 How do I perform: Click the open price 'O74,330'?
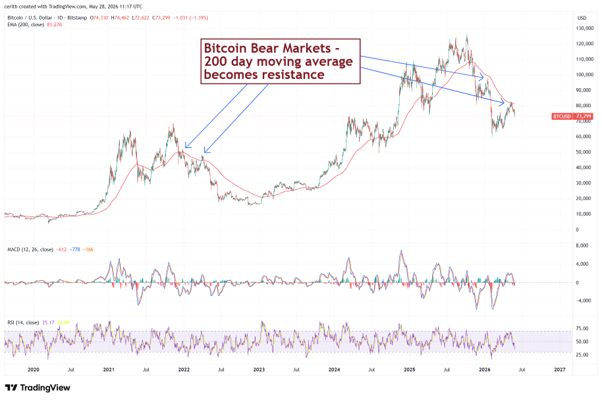99,18
